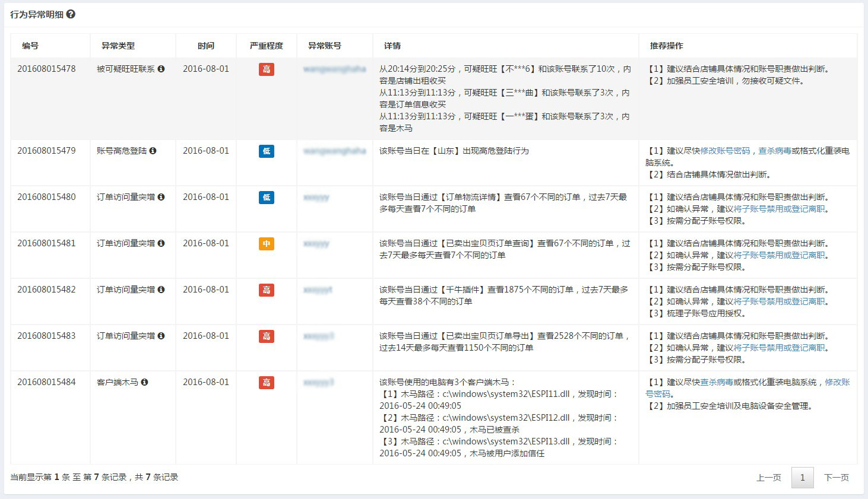This screenshot has height=499, width=868.
Task: Click 订单访问量突增 info icon in record 201608015480
Action: click(161, 197)
